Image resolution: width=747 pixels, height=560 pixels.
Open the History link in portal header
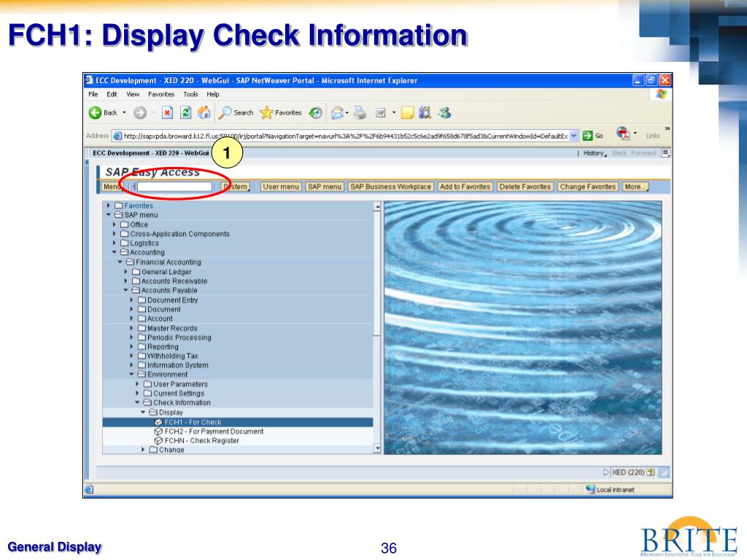[x=595, y=153]
